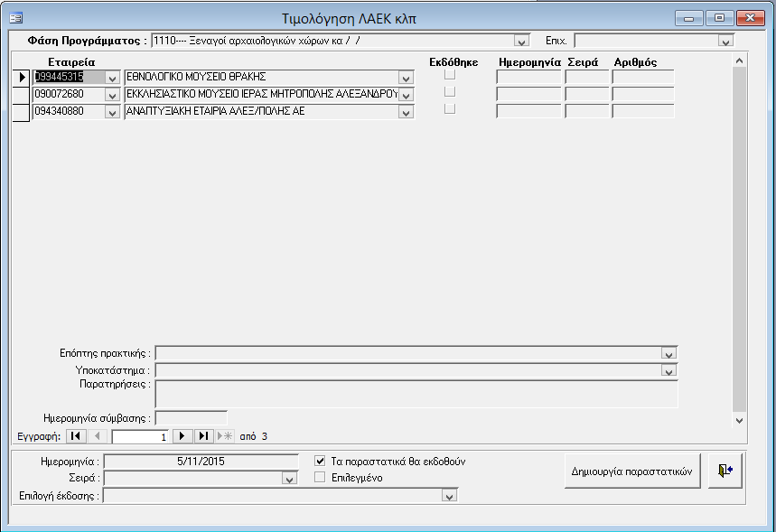Click the 'Παρατηρήσεις' text area
The image size is (776, 532).
coord(416,393)
